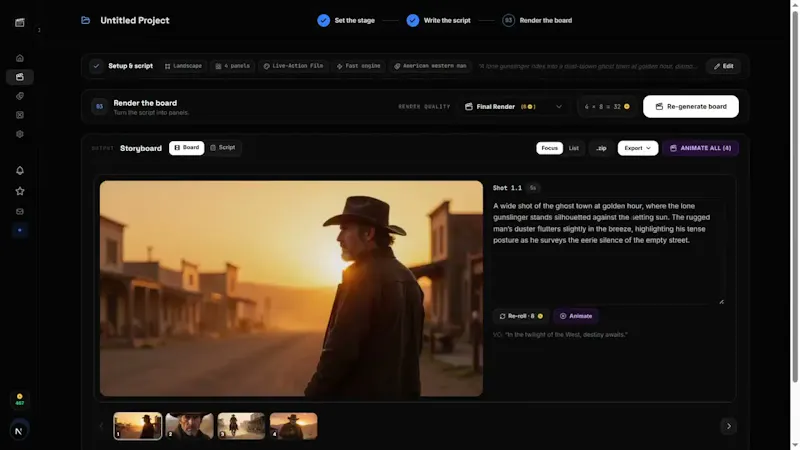Click the Untitled Project title

pyautogui.click(x=135, y=20)
